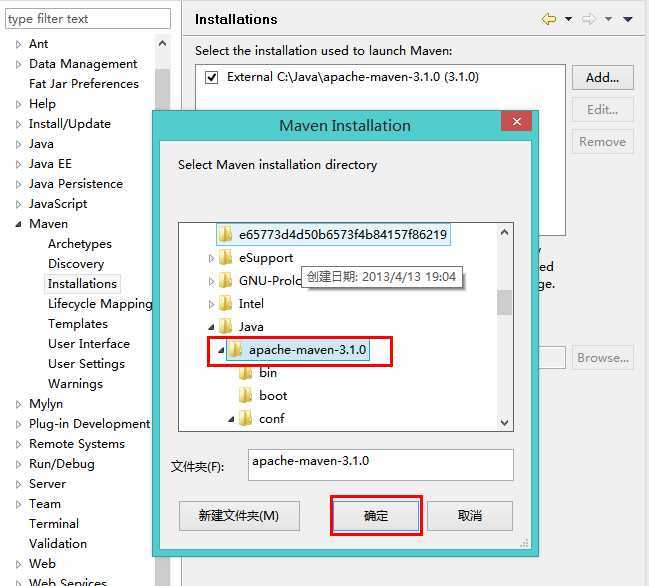Viewport: 649px width, 586px height.
Task: Select the bin folder
Action: click(x=268, y=373)
